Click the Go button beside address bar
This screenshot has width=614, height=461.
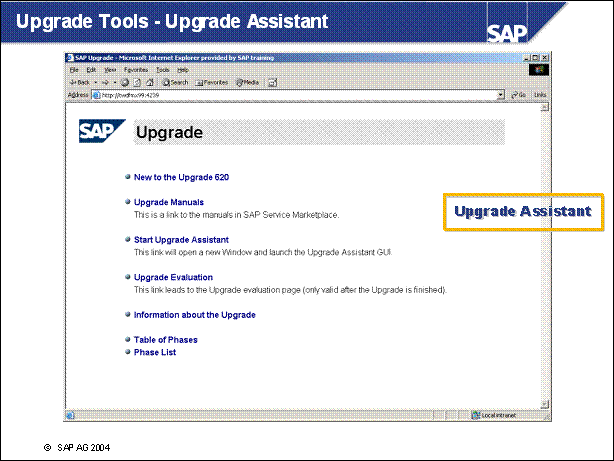518,95
